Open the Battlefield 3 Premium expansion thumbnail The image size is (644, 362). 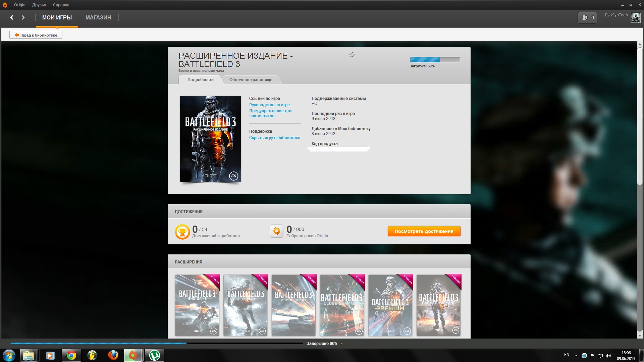390,305
